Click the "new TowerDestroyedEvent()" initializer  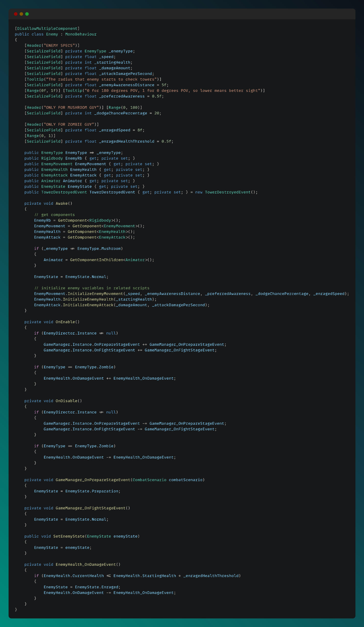pos(226,192)
